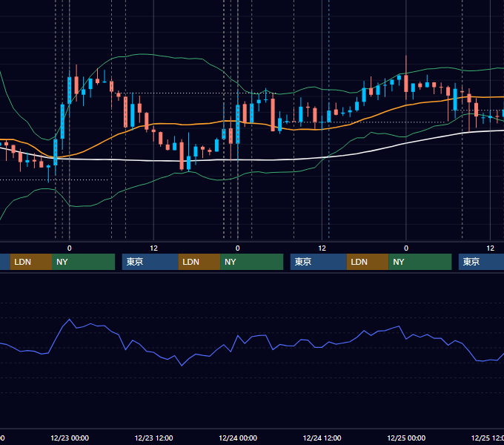Screen dimensions: 504x445
Task: Click hour label 0 above 12/25 00:00
Action: [406, 248]
